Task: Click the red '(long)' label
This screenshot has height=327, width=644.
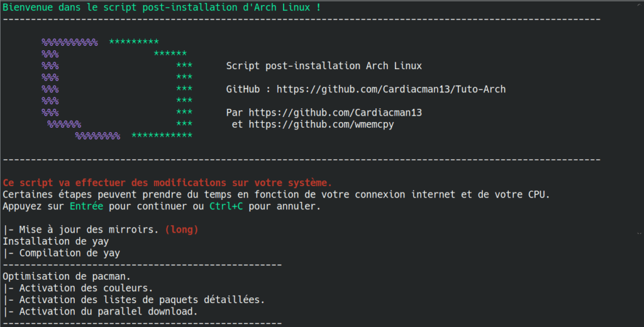Action: [x=182, y=230]
